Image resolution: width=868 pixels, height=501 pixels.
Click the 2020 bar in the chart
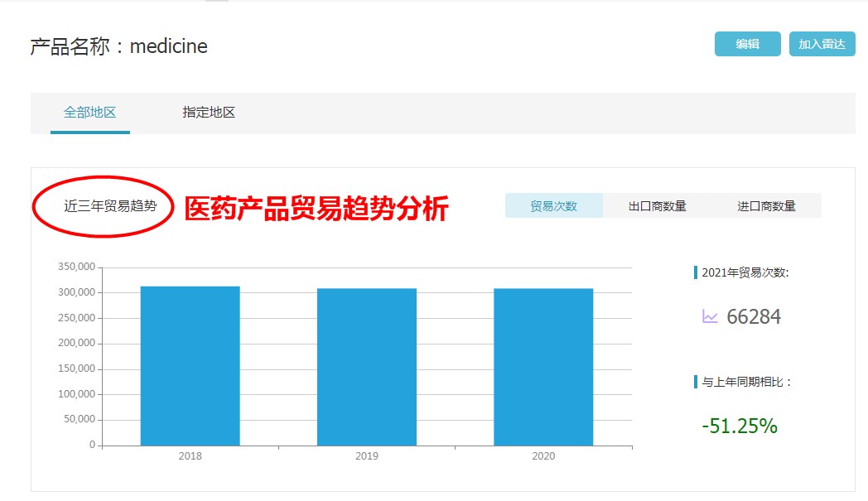coord(543,367)
